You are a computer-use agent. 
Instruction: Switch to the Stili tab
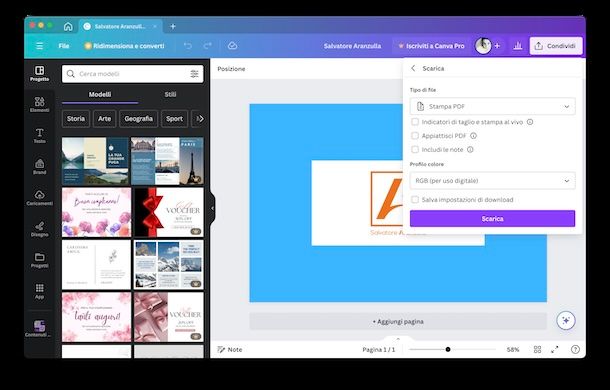pos(170,95)
